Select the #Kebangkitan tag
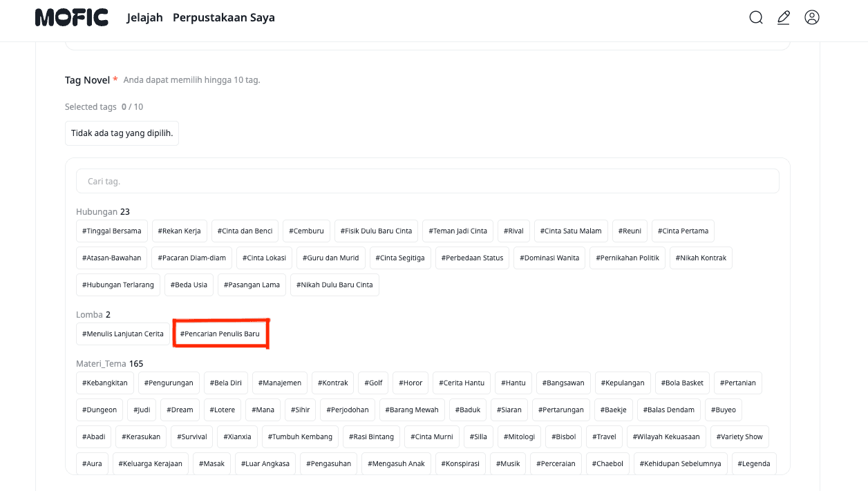The height and width of the screenshot is (491, 868). pos(104,383)
